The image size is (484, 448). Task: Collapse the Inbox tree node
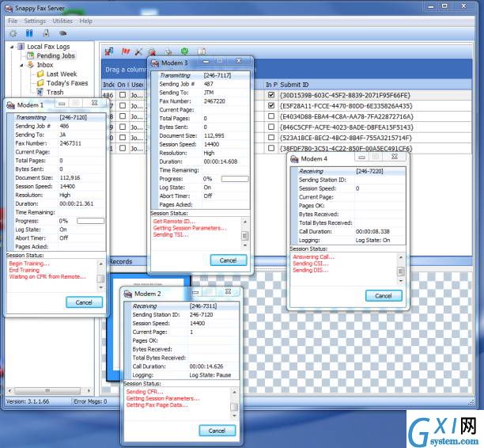[x=21, y=65]
